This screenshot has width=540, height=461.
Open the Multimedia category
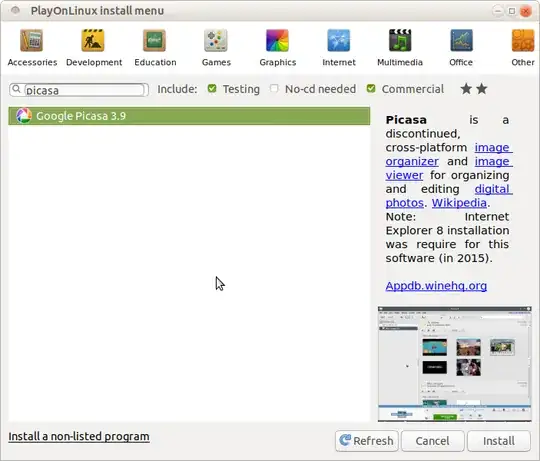click(400, 48)
